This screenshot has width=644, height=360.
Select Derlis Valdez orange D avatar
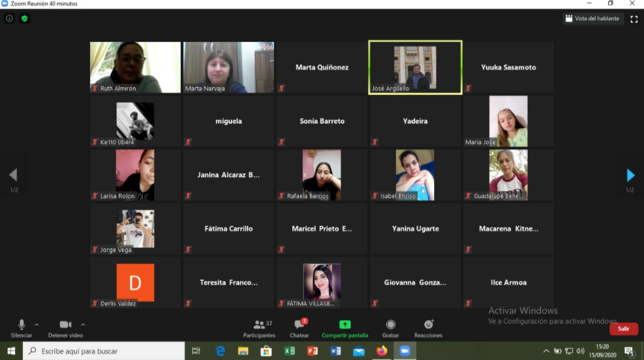pos(135,282)
